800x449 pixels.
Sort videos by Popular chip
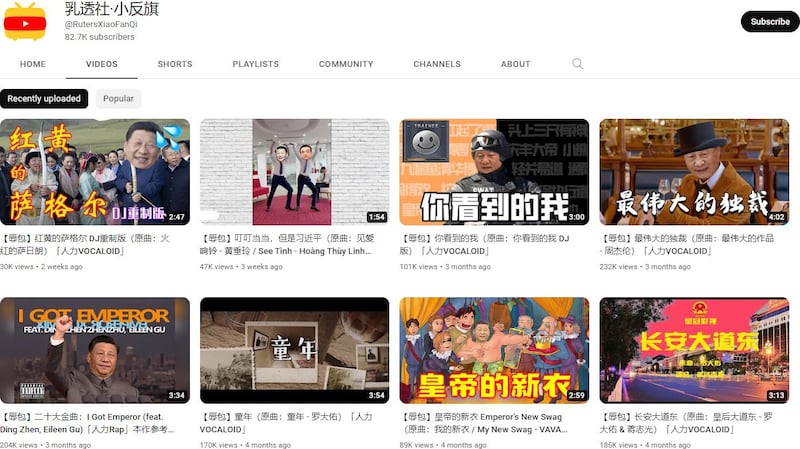coord(118,99)
